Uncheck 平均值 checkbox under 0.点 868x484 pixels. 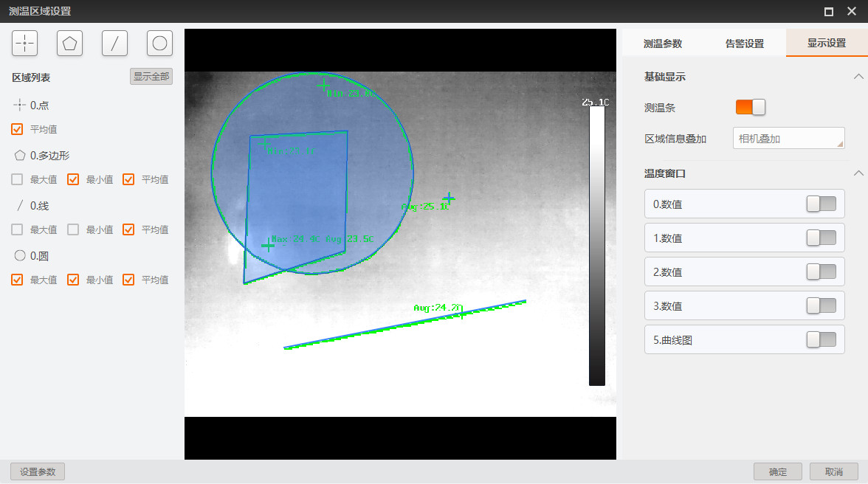point(17,129)
